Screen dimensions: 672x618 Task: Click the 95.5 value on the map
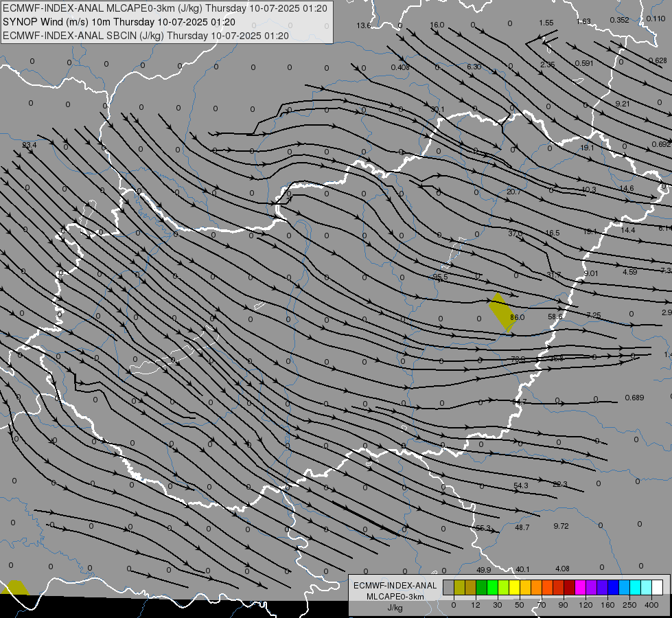pos(440,277)
